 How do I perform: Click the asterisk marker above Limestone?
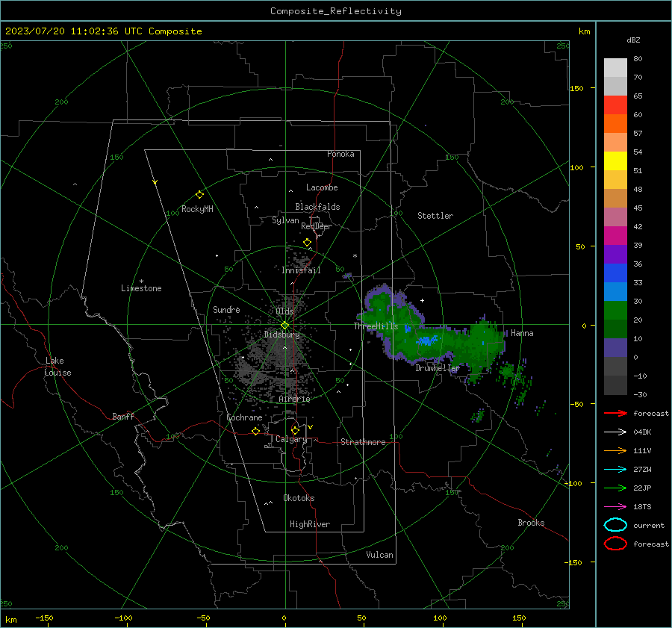pyautogui.click(x=141, y=282)
